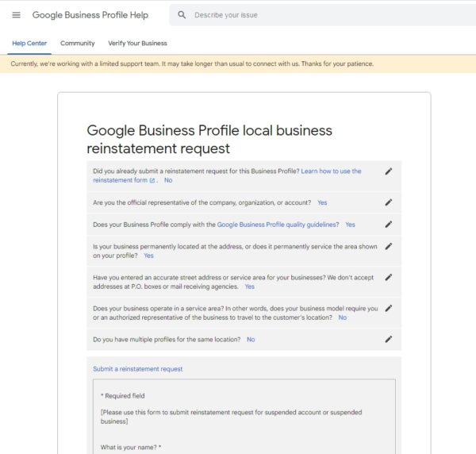
Task: Open Google Business Profile quality guidelines link
Action: (x=278, y=225)
